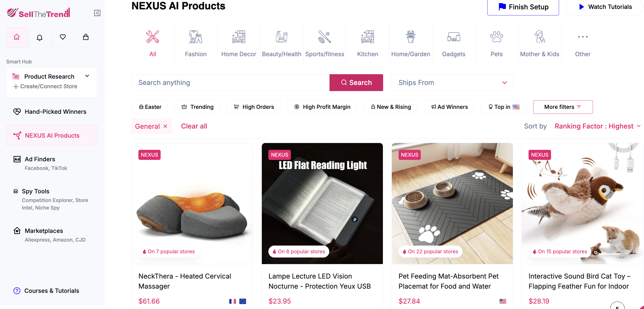The width and height of the screenshot is (644, 309).
Task: Open the favorites heart icon
Action: (x=63, y=37)
